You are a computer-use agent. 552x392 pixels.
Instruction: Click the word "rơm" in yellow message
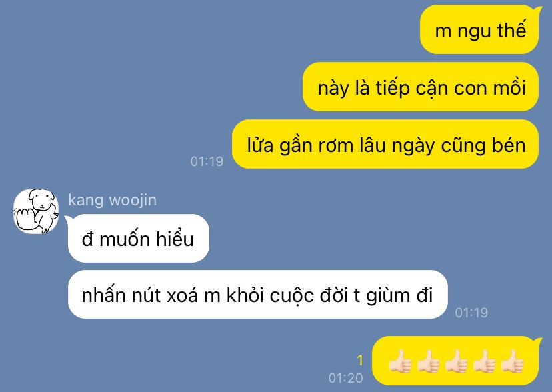point(335,145)
